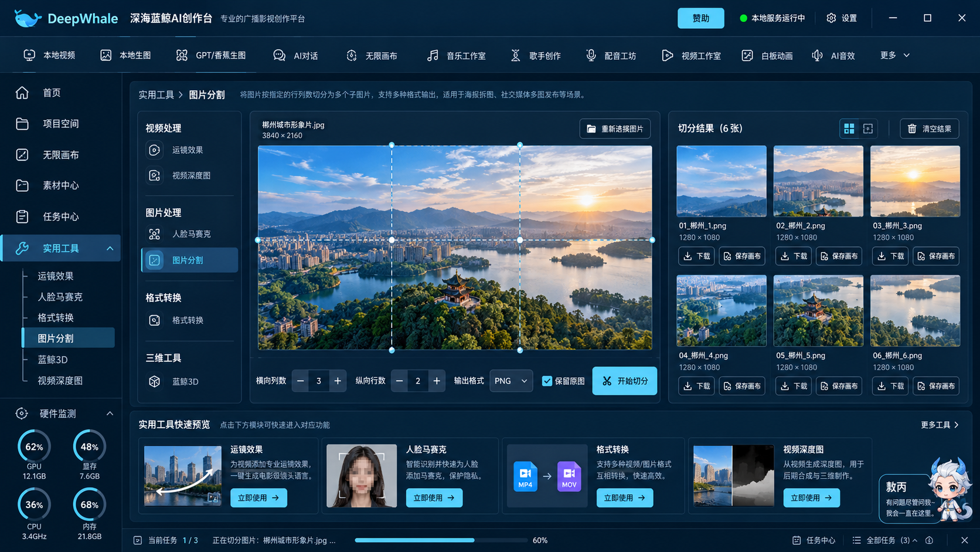This screenshot has width=980, height=552.
Task: Expand 更多工具 in the quick preview section
Action: tap(940, 425)
